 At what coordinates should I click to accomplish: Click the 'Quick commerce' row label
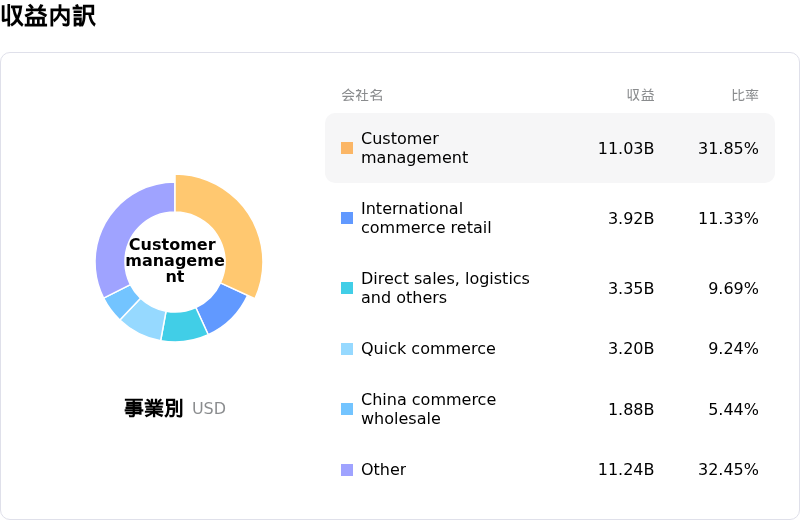click(x=428, y=349)
